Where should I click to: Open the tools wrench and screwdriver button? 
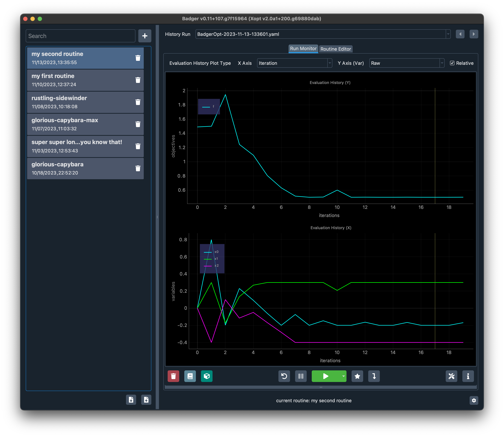point(451,376)
